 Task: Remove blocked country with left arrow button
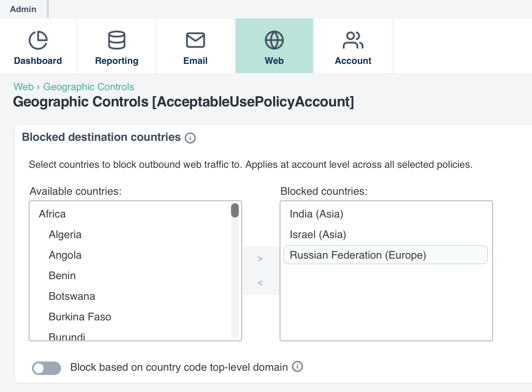click(260, 283)
